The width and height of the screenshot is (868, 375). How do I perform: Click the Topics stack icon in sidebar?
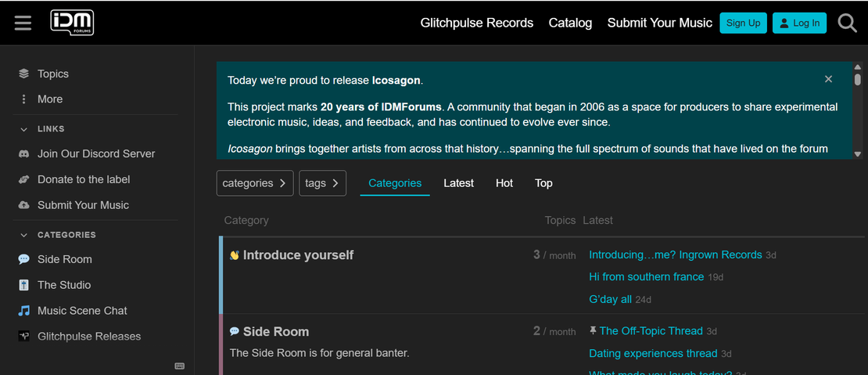pyautogui.click(x=23, y=74)
